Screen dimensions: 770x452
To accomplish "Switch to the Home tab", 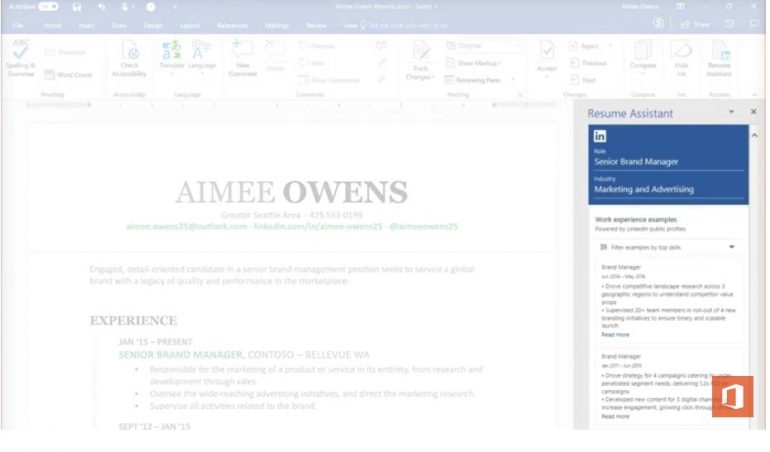I will point(52,25).
